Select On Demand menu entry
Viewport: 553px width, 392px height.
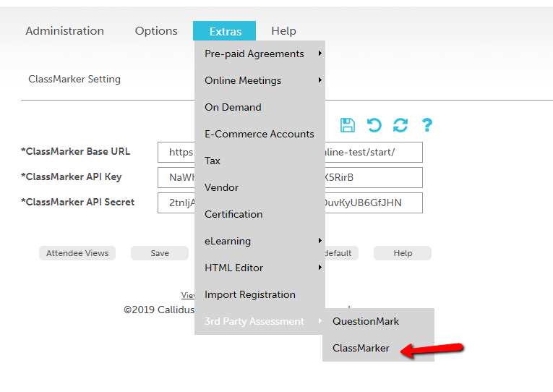click(x=260, y=107)
